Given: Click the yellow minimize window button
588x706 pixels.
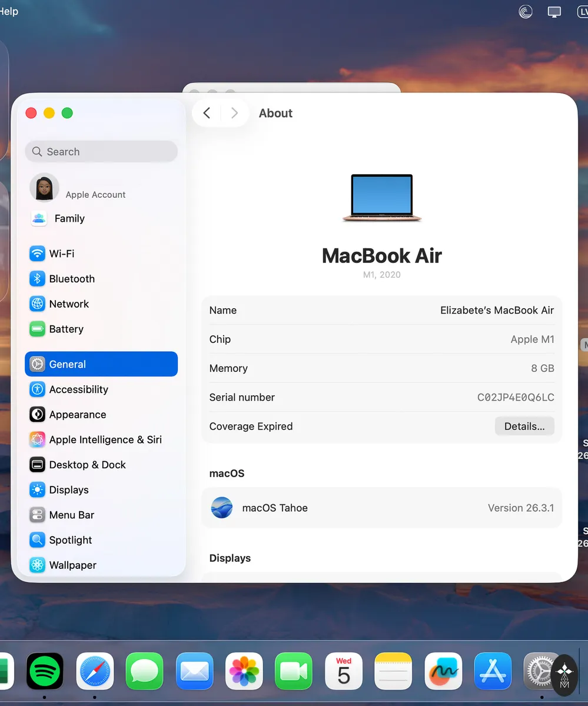Looking at the screenshot, I should [x=49, y=113].
